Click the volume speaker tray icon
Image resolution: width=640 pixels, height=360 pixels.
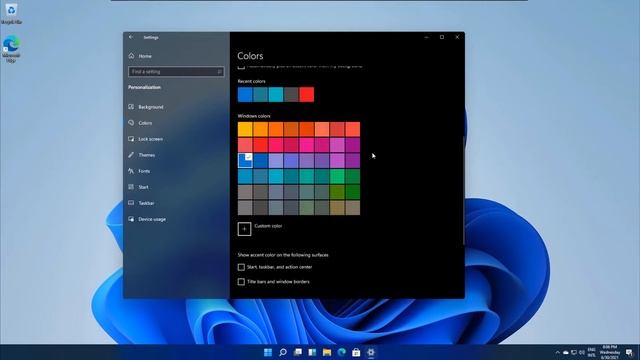pyautogui.click(x=582, y=353)
